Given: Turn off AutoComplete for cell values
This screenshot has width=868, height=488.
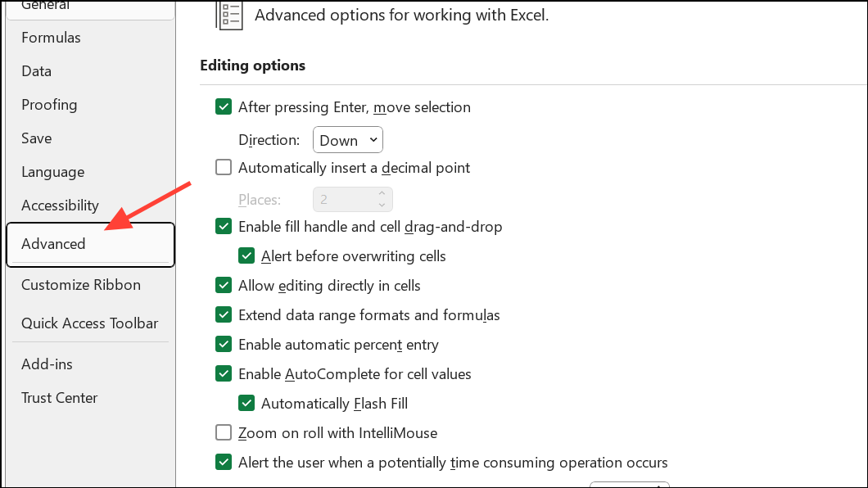Looking at the screenshot, I should 224,373.
